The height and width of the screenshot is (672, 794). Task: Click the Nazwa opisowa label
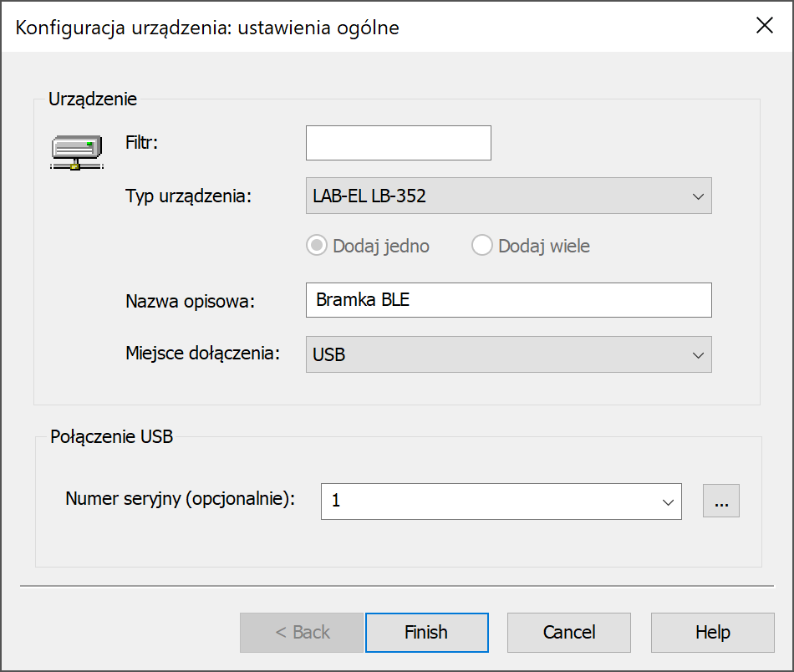tap(190, 301)
